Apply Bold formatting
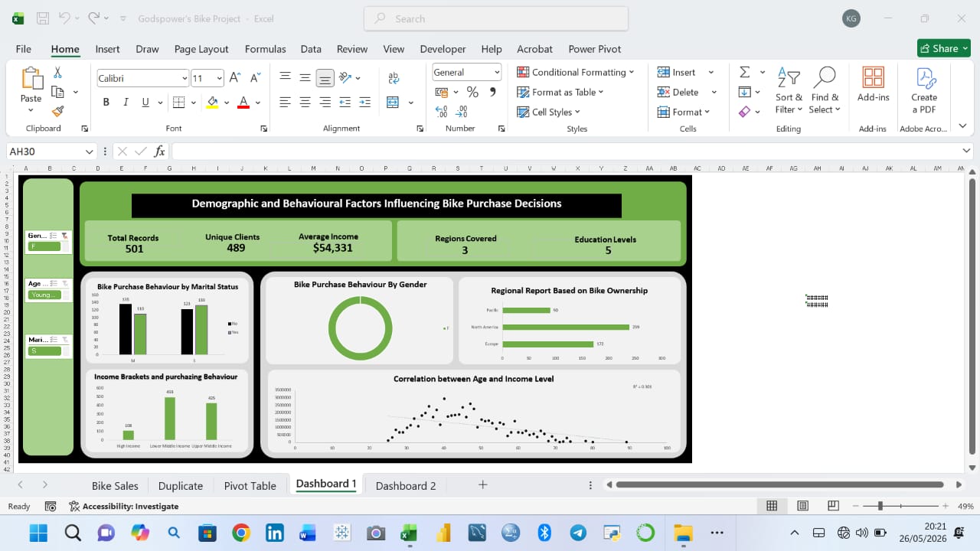 [x=106, y=103]
